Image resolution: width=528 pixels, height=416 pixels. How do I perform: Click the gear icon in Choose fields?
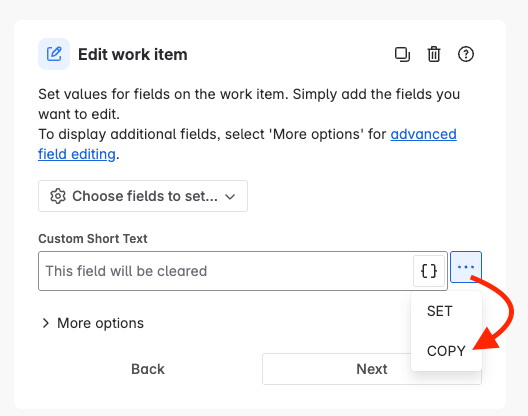click(x=58, y=196)
